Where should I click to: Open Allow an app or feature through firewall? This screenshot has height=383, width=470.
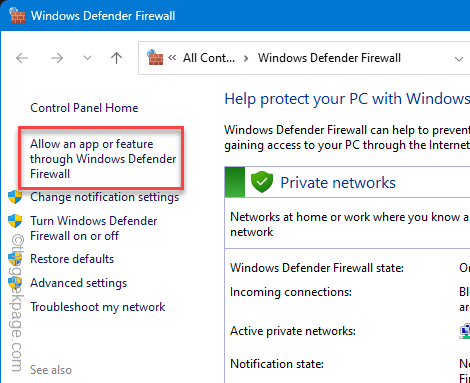click(x=103, y=159)
